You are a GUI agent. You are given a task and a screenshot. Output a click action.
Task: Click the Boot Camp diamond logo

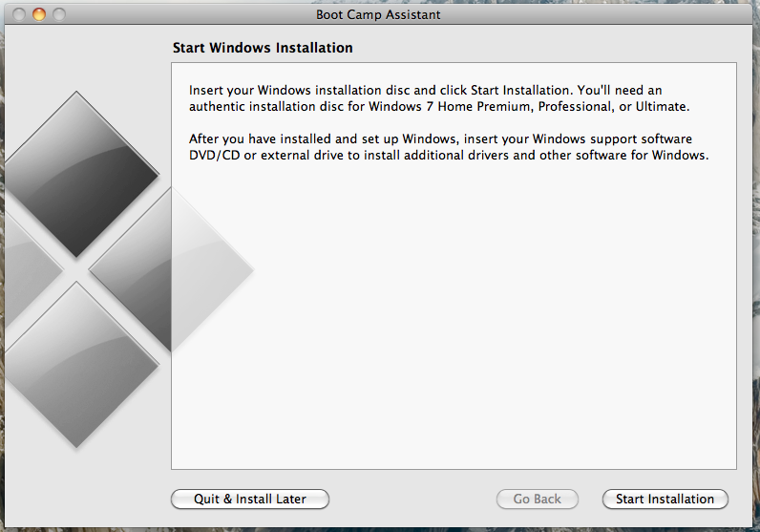click(x=129, y=269)
